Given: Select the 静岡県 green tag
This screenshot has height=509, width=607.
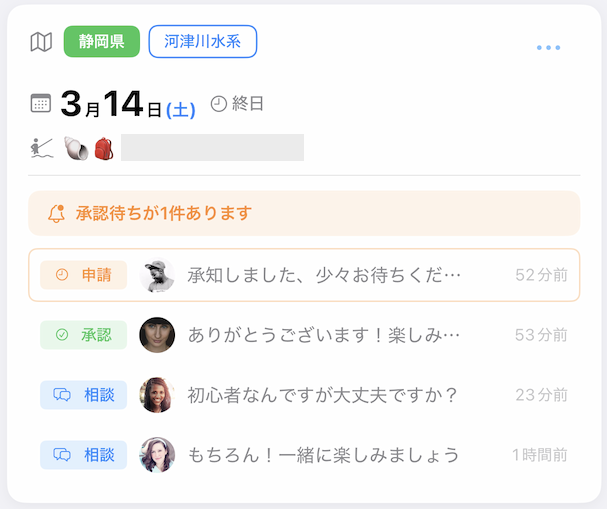Looking at the screenshot, I should (101, 42).
